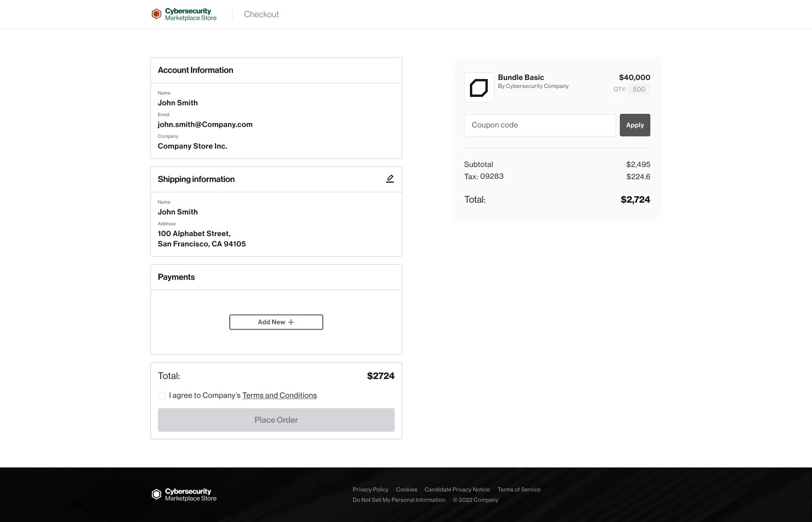Check the Terms and Conditions agreement box

162,395
